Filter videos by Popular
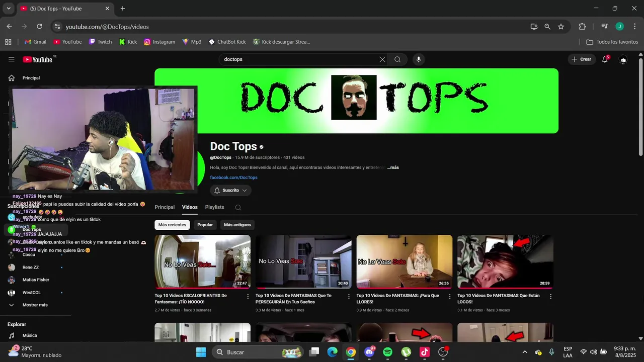 (x=205, y=225)
